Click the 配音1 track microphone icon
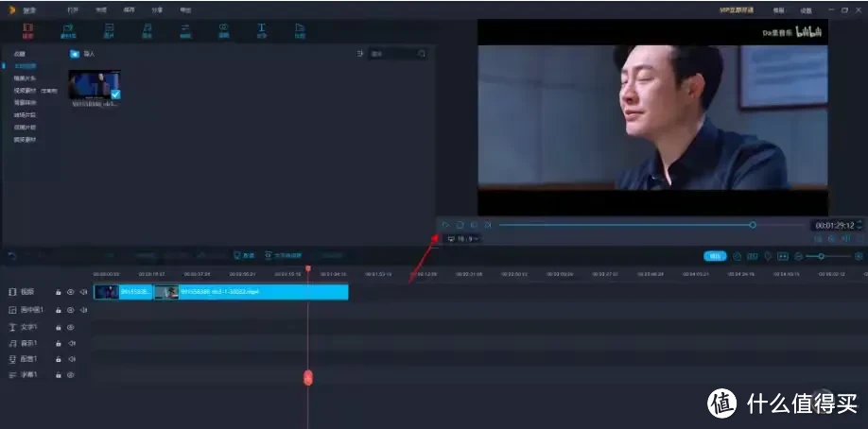The image size is (868, 429). [x=12, y=359]
